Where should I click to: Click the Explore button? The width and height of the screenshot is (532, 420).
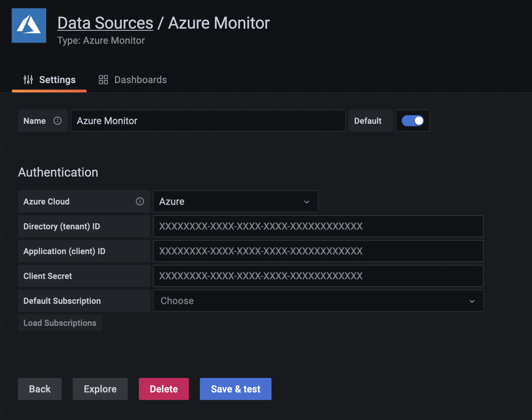[100, 389]
